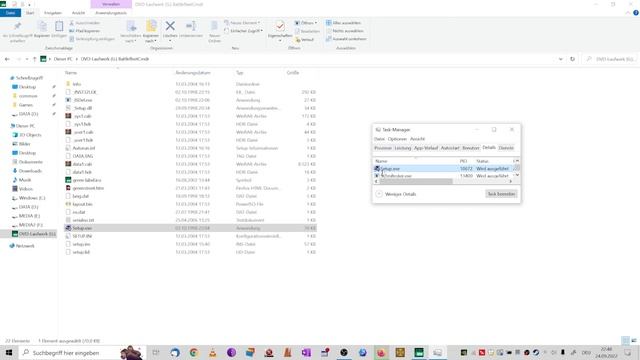The width and height of the screenshot is (640, 360).
Task: Switch to large icons view button
Action: click(x=634, y=340)
